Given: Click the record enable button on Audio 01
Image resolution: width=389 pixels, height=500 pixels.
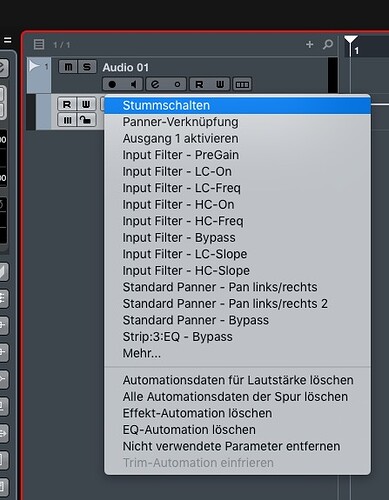Looking at the screenshot, I should 112,84.
